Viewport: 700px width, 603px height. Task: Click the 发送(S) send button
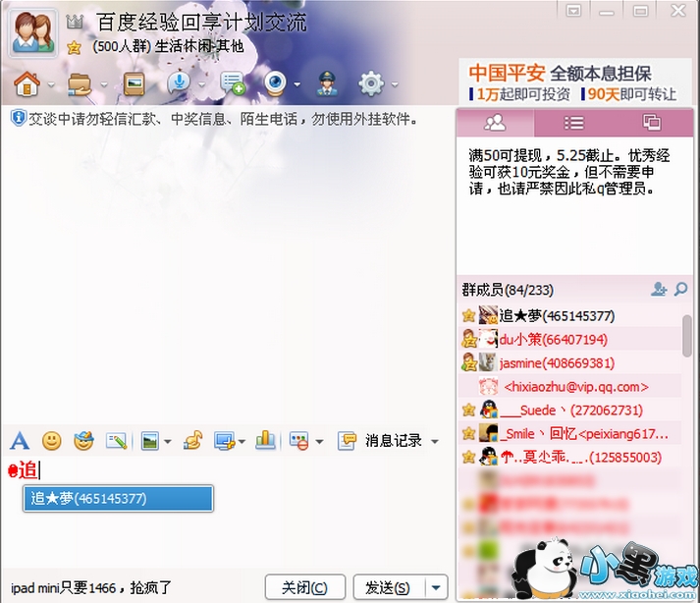coord(389,587)
